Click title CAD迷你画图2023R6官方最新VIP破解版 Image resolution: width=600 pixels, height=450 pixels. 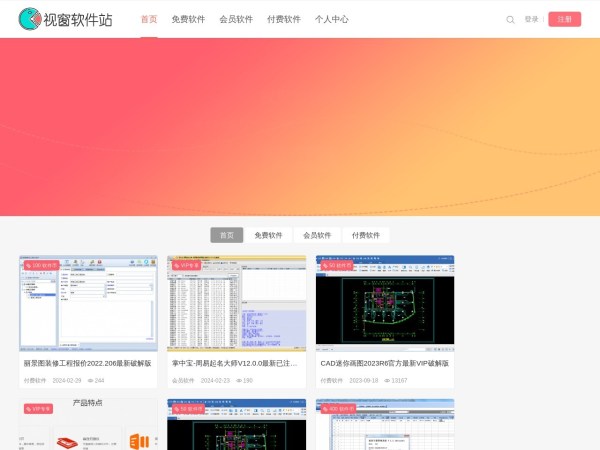(x=385, y=363)
